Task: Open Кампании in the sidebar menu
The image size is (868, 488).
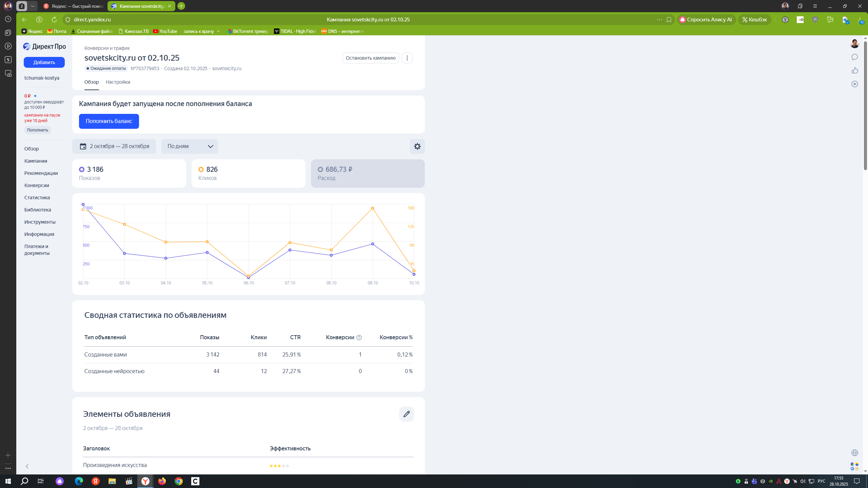Action: click(36, 161)
